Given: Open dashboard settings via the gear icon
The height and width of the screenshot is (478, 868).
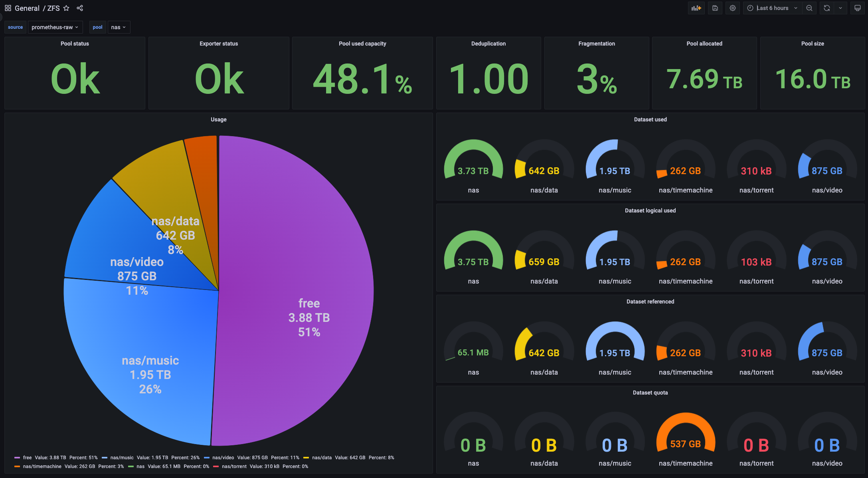Looking at the screenshot, I should pos(733,8).
